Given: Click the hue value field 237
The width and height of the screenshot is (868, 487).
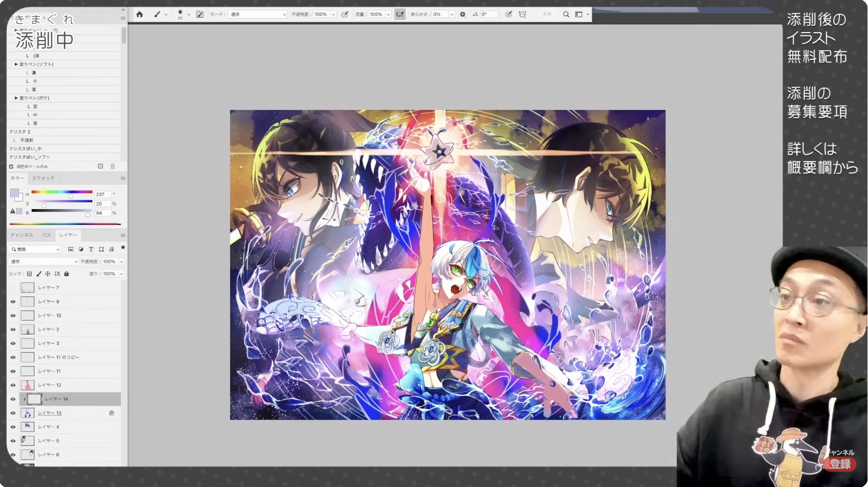Looking at the screenshot, I should click(x=102, y=194).
